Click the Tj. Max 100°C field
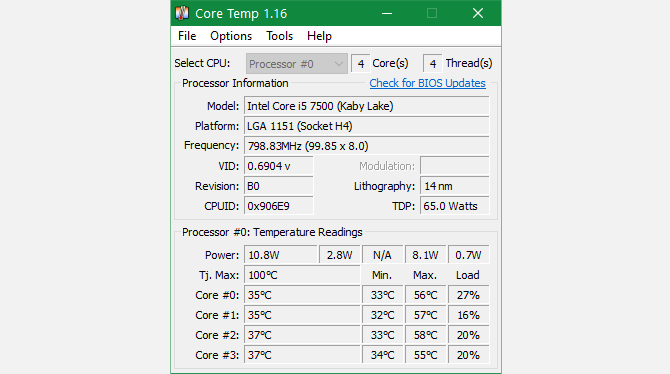 tap(302, 275)
